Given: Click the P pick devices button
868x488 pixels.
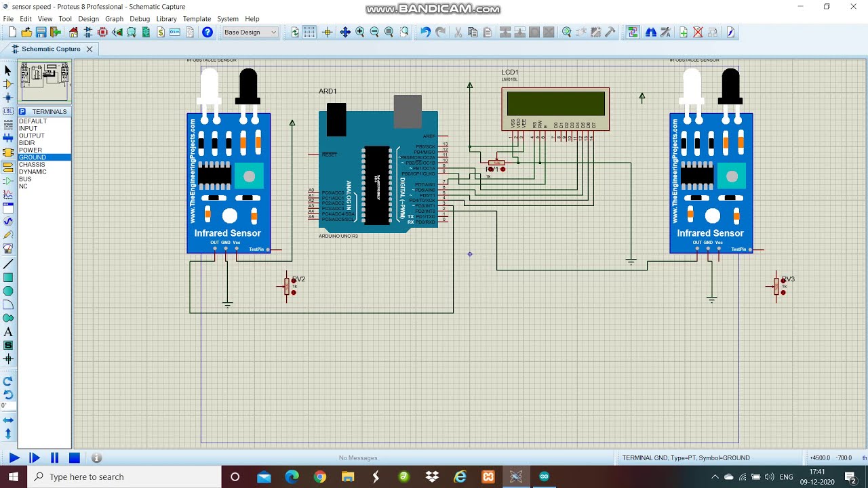Looking at the screenshot, I should click(x=22, y=112).
